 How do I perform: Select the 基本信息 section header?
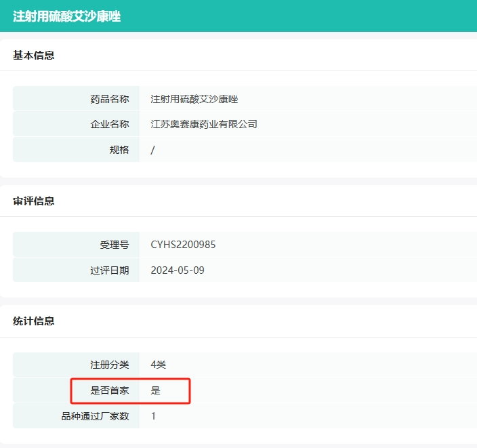(34, 56)
